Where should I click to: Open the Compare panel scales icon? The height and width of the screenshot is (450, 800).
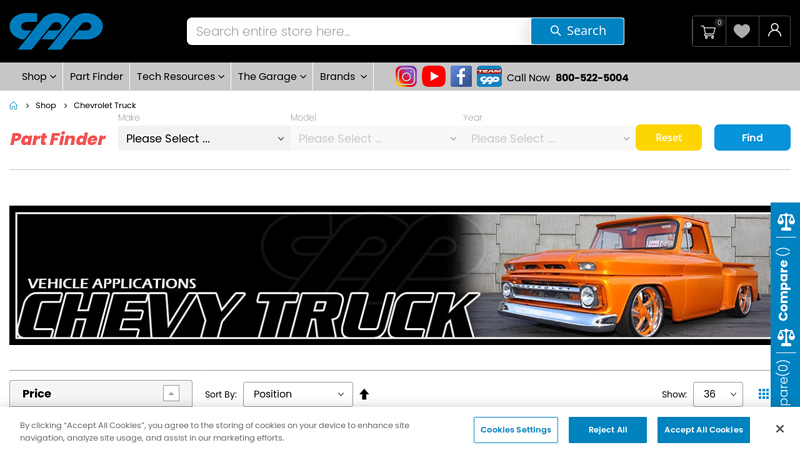786,222
